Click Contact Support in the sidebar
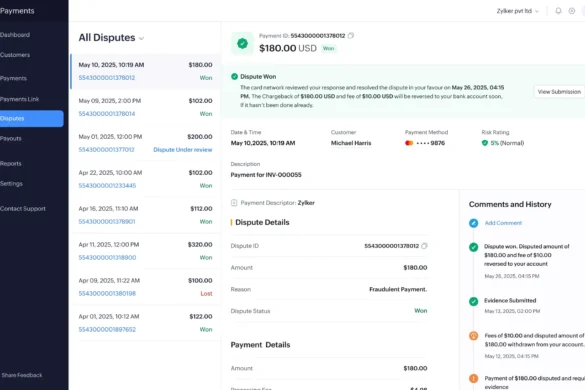This screenshot has height=390, width=585. [23, 209]
